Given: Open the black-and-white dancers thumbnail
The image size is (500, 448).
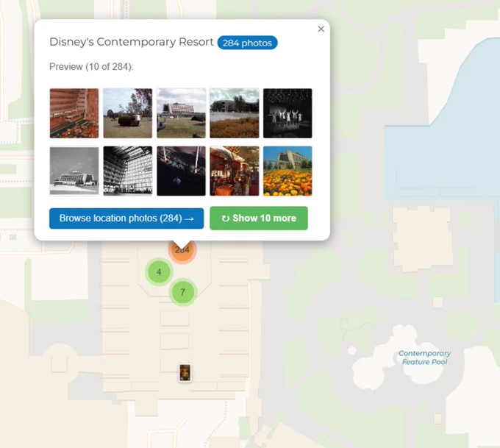Looking at the screenshot, I should 287,113.
